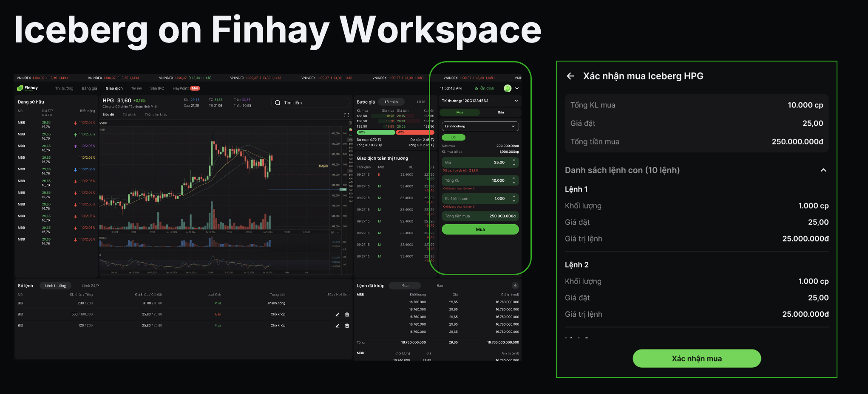Open the profile menu chevron
The width and height of the screenshot is (868, 394).
click(517, 88)
